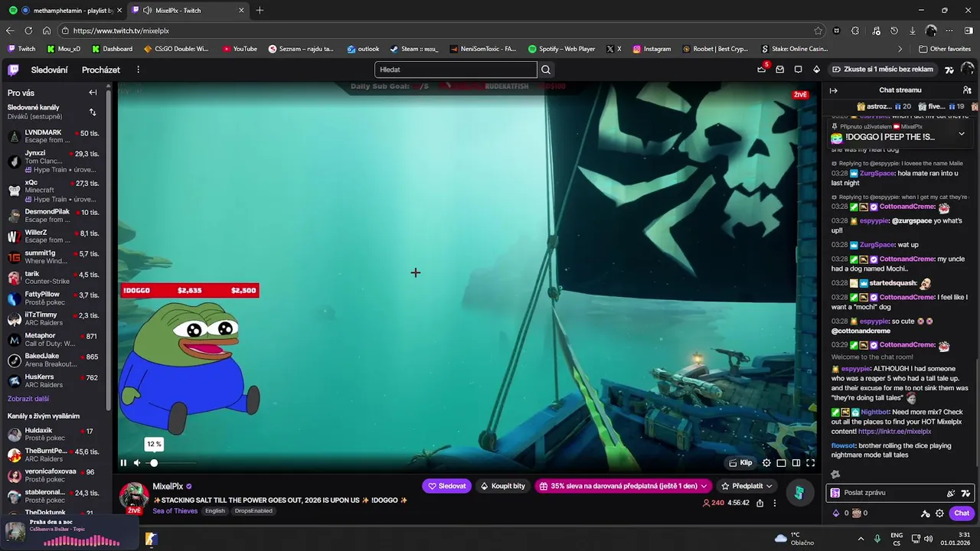Expand the pinned !DOGGO message chevron
Screen dimensions: 980x551
pyautogui.click(x=962, y=134)
